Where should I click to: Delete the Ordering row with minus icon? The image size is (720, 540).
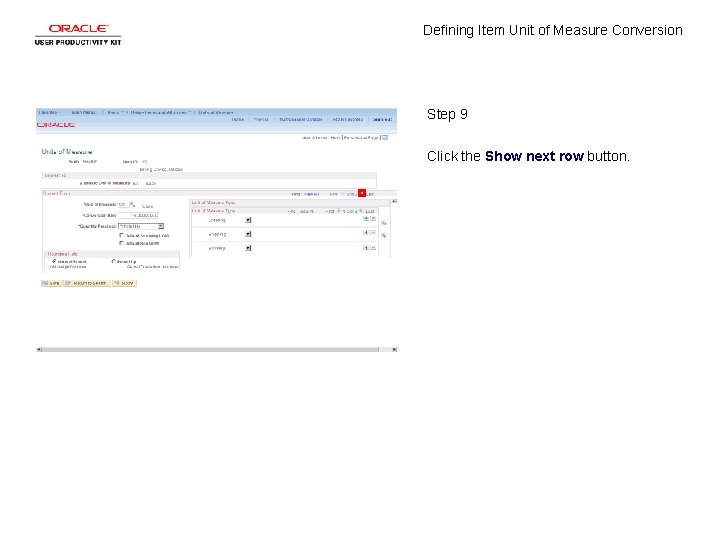coord(373,219)
